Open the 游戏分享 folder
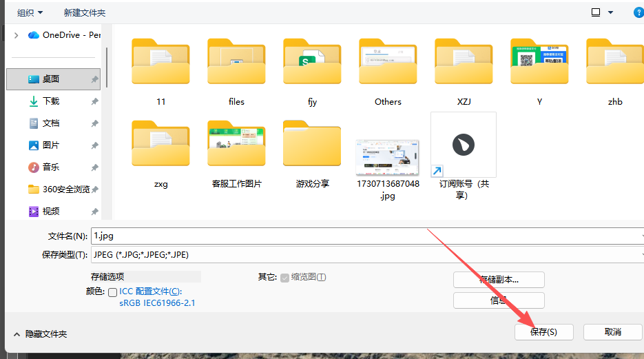644x359 pixels. [312, 143]
